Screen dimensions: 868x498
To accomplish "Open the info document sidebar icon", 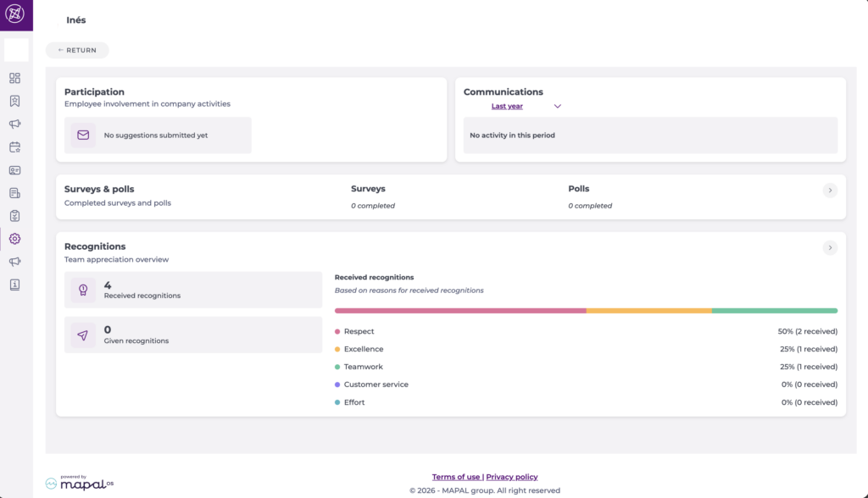I will point(15,285).
